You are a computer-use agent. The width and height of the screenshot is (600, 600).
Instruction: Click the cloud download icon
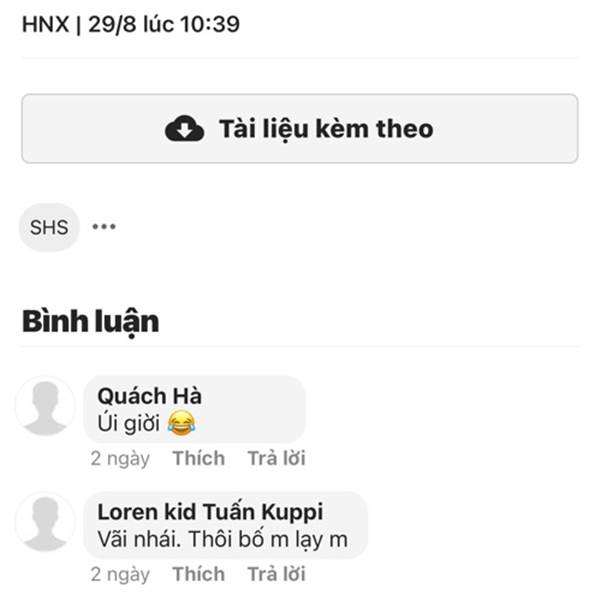pos(184,129)
